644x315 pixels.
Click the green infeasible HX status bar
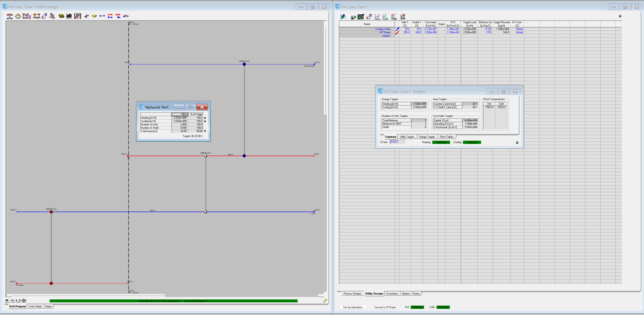174,301
